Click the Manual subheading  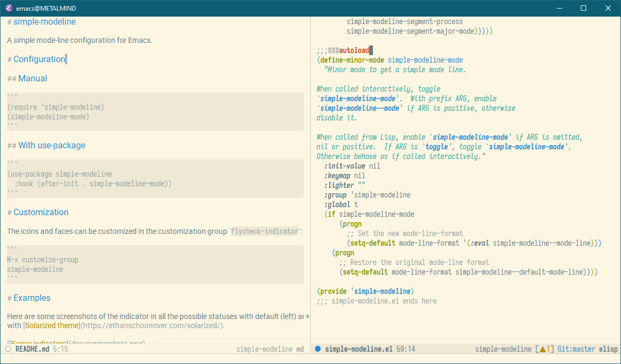tap(33, 78)
